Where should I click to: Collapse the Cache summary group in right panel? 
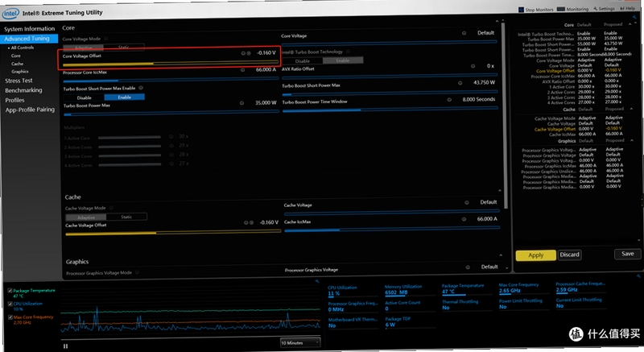(631, 109)
